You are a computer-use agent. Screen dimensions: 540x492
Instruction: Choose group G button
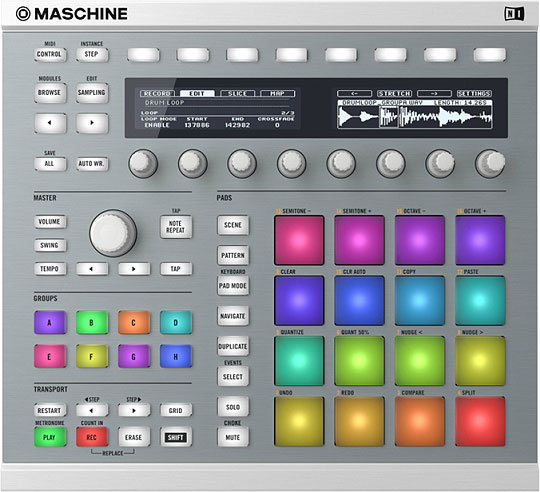[134, 356]
